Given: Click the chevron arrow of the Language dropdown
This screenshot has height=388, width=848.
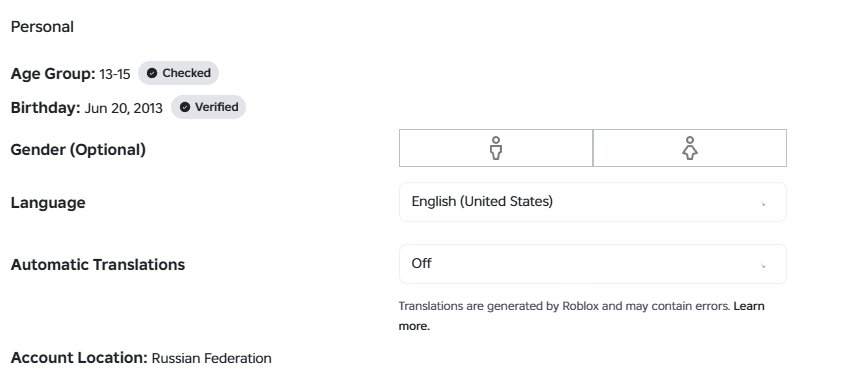Looking at the screenshot, I should click(764, 204).
